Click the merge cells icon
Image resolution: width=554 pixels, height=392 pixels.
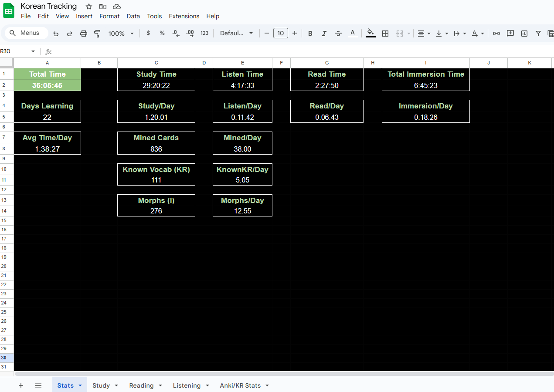[400, 34]
